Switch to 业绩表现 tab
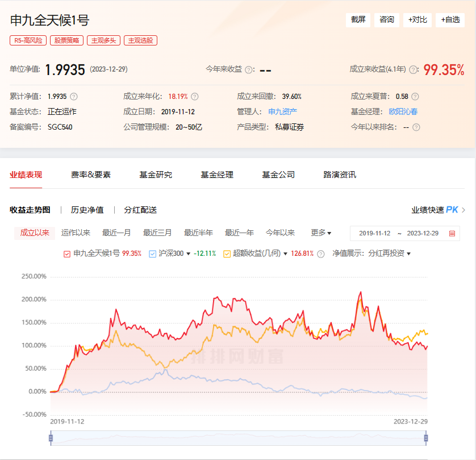The width and height of the screenshot is (476, 460). point(26,175)
